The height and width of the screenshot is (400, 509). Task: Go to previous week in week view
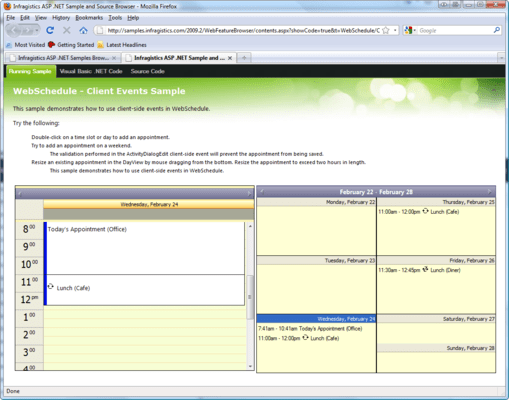pyautogui.click(x=262, y=191)
